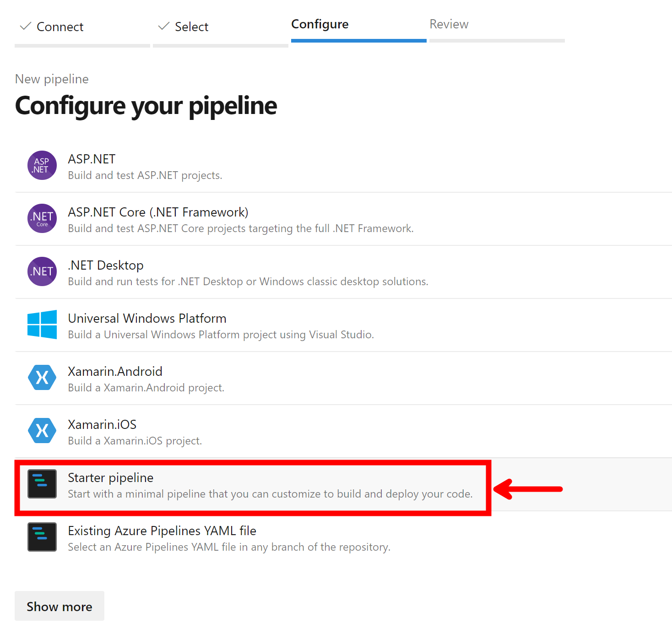This screenshot has width=672, height=634.
Task: Select the Starter pipeline title
Action: (x=111, y=477)
